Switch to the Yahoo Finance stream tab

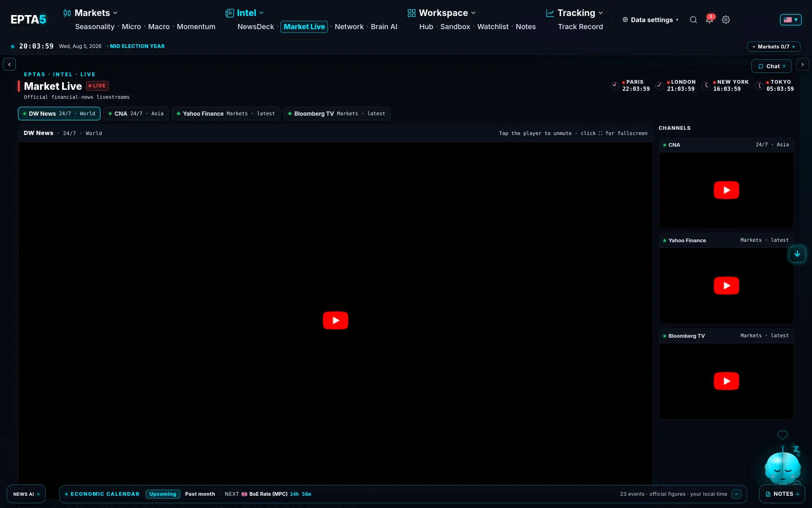pos(226,114)
